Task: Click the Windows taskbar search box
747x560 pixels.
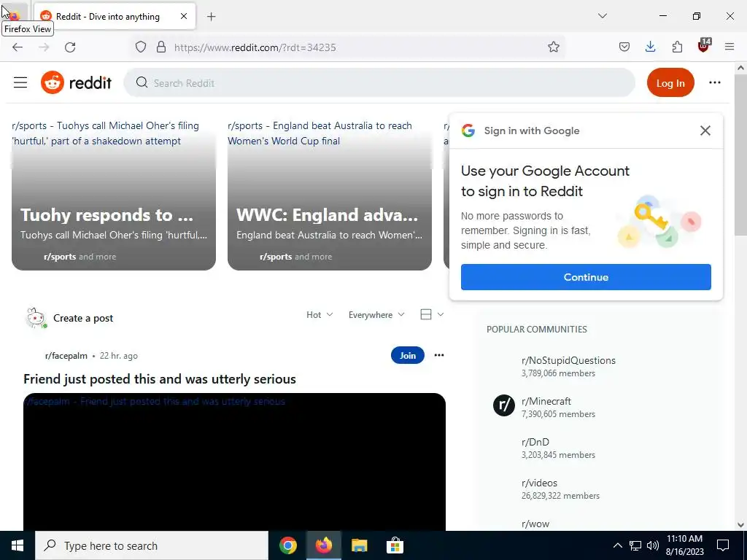Action: 152,545
